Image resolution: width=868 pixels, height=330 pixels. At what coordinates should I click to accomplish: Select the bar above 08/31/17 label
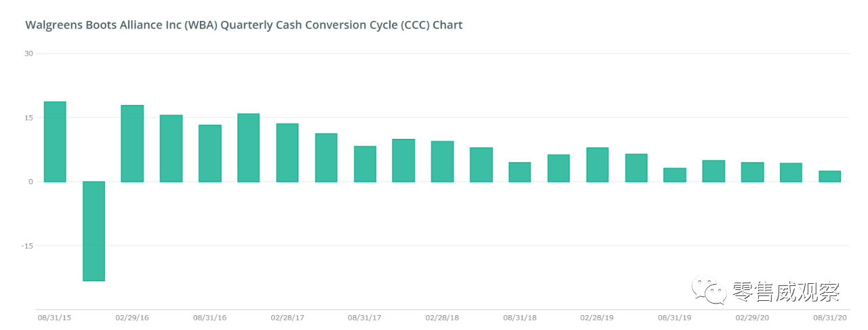pyautogui.click(x=365, y=164)
